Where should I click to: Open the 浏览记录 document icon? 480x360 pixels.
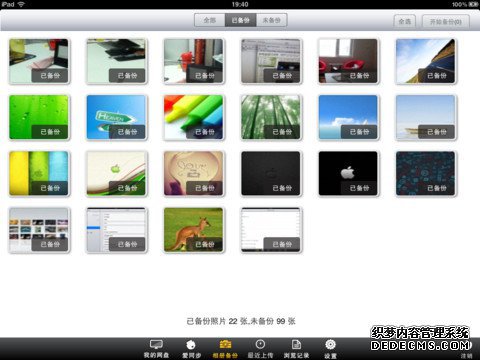pos(296,344)
